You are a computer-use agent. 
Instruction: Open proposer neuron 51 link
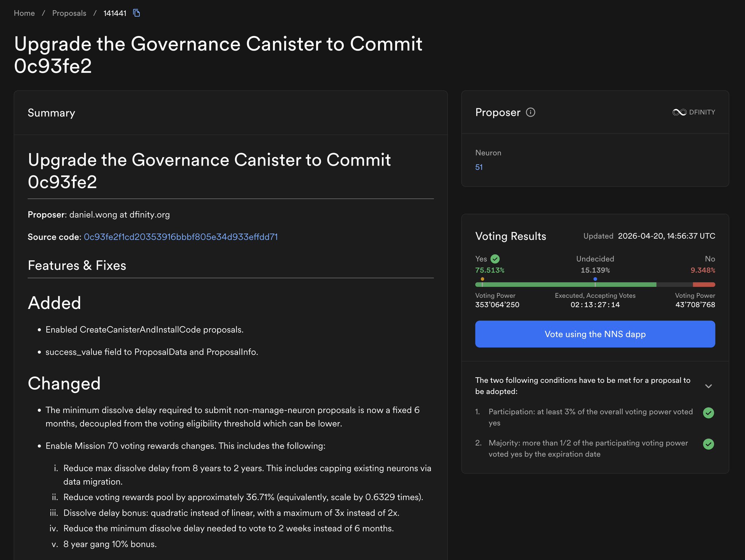479,167
